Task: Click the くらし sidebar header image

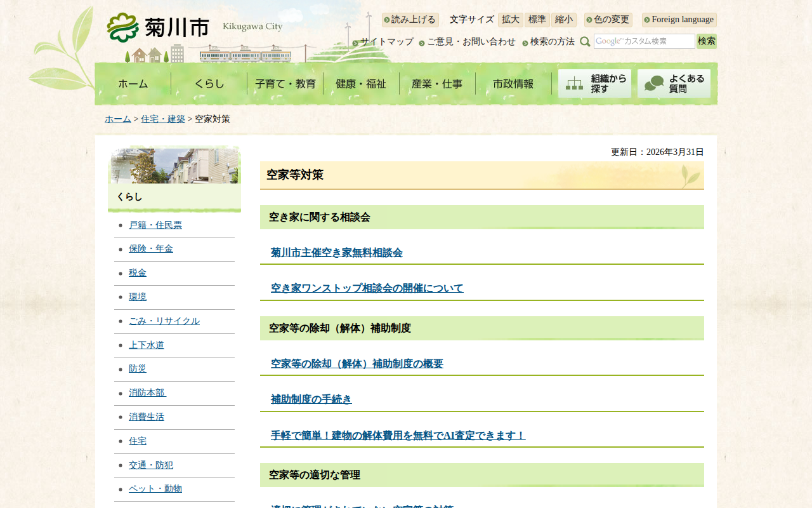Action: click(174, 166)
